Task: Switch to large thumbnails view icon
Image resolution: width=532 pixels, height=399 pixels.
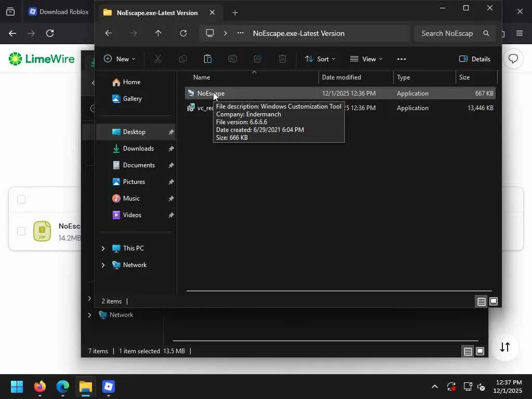Action: tap(494, 301)
